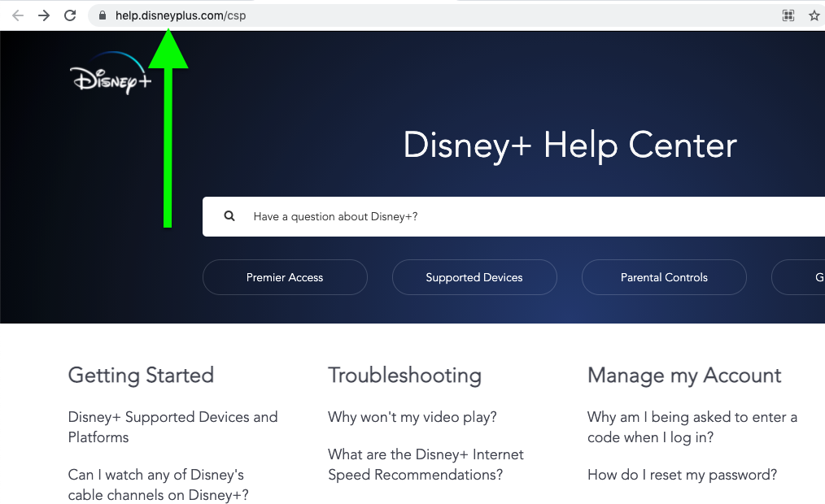Select the Parental Controls shortcut
Viewport: 825px width, 504px height.
tap(664, 277)
